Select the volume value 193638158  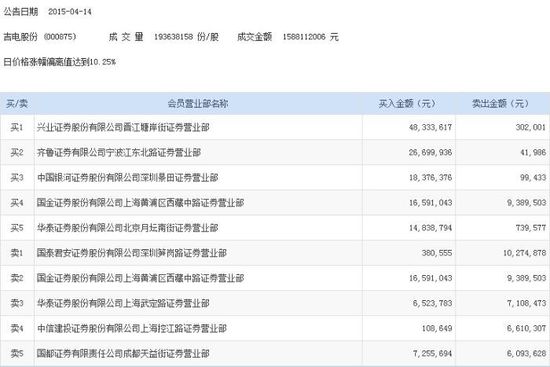point(174,36)
